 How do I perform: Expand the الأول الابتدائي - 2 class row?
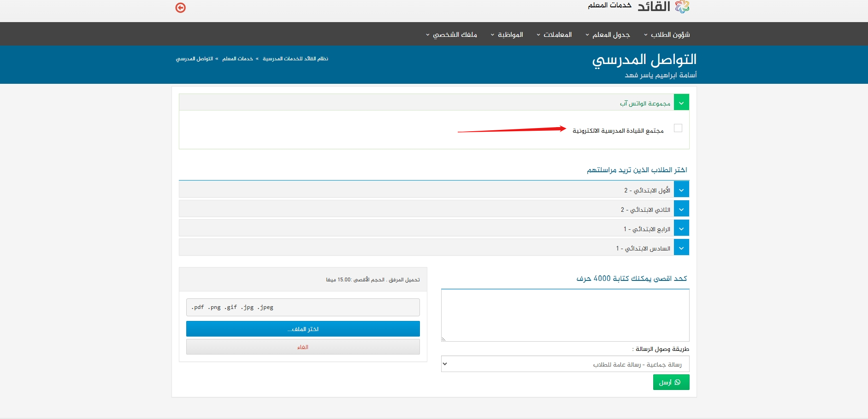pos(681,190)
